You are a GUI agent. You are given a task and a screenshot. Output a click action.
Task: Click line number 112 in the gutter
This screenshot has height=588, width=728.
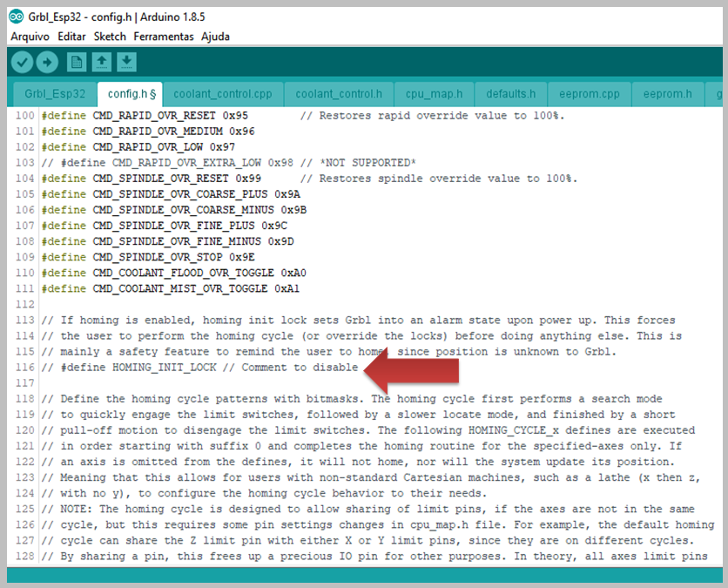[x=25, y=305]
